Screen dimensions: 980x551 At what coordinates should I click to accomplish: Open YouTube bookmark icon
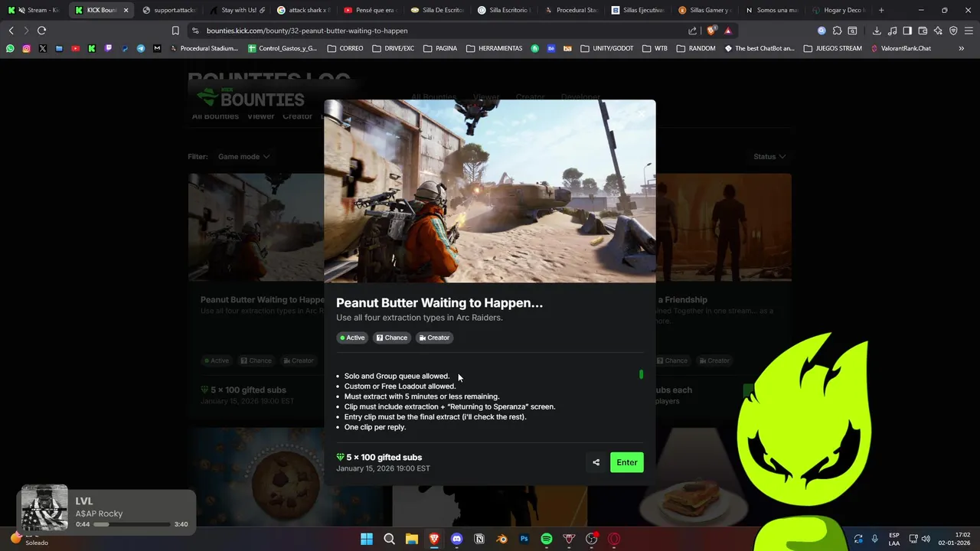(75, 48)
